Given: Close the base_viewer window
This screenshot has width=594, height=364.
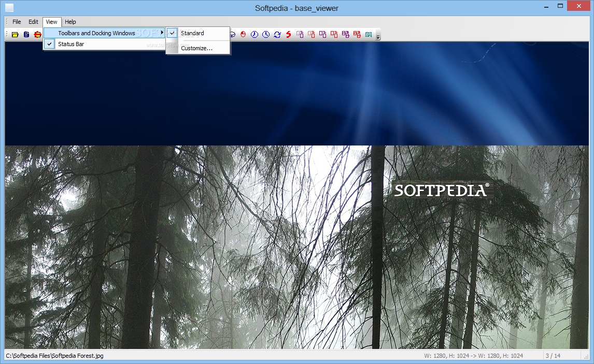Looking at the screenshot, I should 579,6.
